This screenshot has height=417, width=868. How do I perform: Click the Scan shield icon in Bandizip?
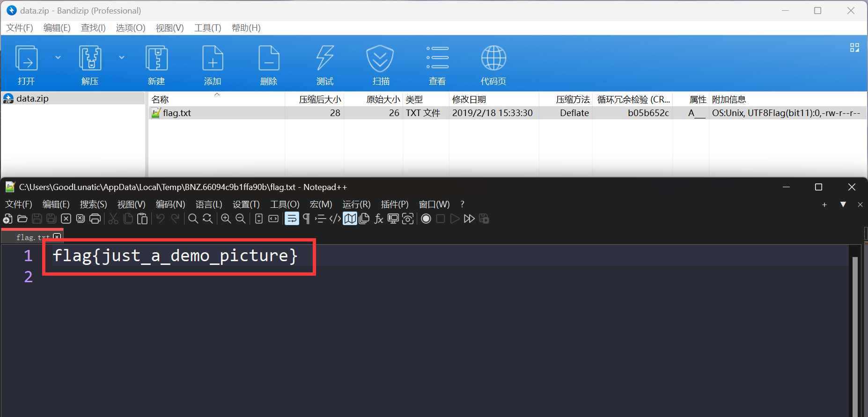380,59
